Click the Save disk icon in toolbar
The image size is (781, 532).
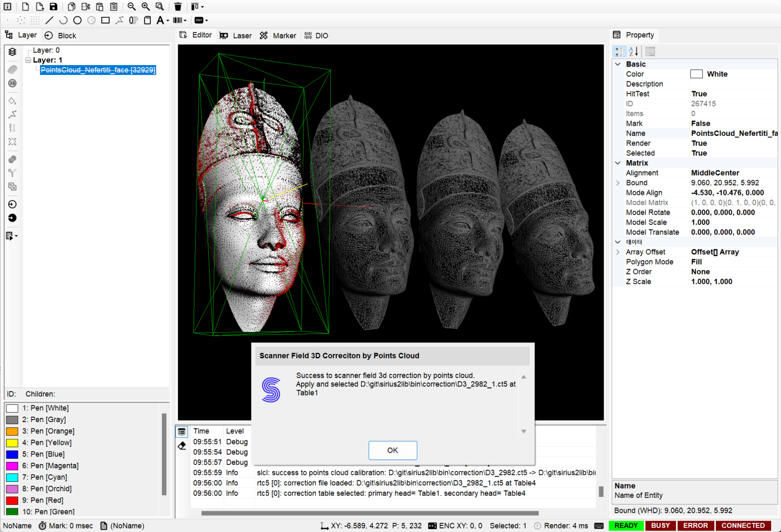[53, 6]
